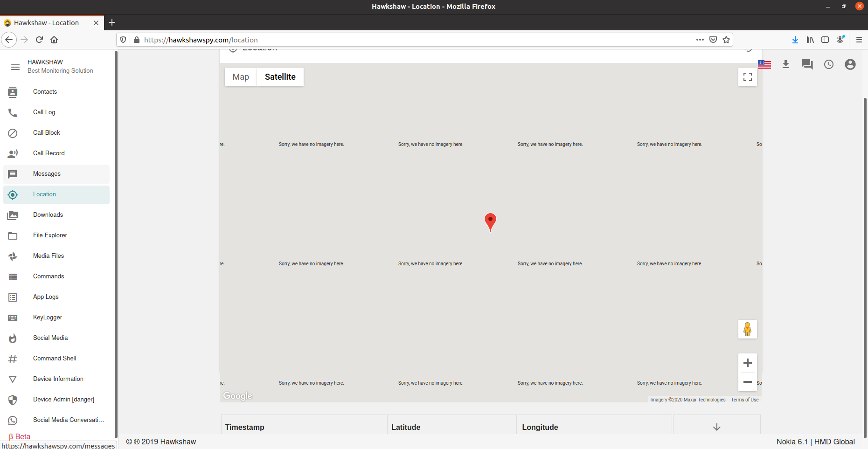Open the chat forum icon in top bar

[807, 64]
